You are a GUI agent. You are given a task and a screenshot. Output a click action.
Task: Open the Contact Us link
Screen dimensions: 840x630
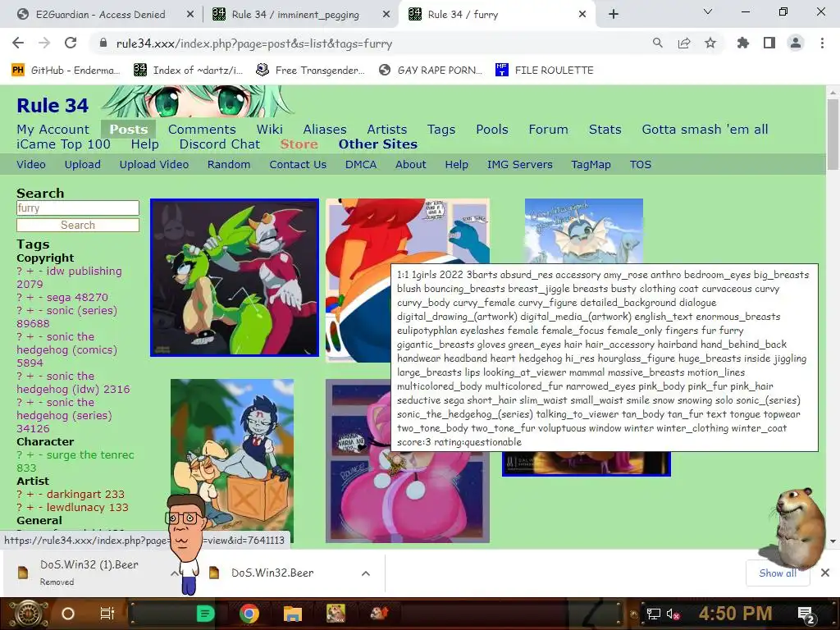tap(298, 164)
